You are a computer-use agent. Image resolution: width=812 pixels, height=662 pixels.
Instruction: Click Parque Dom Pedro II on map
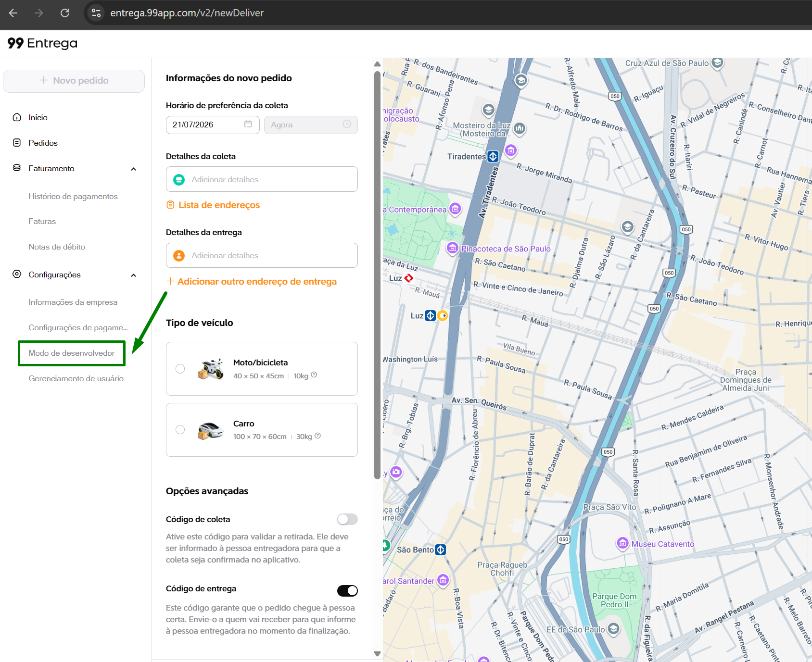[614, 600]
